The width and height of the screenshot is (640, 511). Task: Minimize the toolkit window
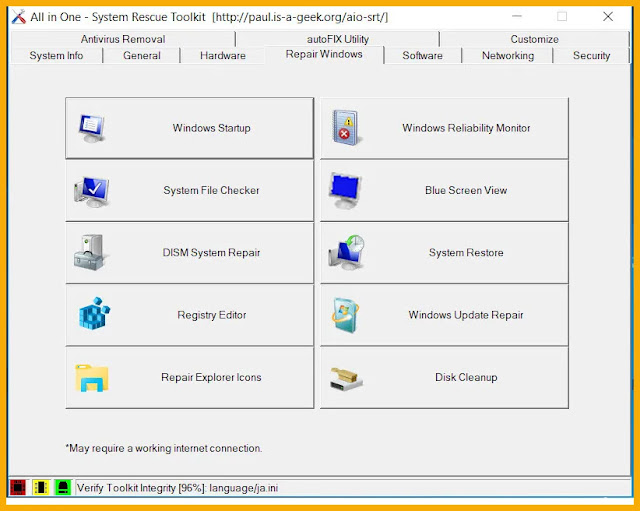pyautogui.click(x=517, y=16)
